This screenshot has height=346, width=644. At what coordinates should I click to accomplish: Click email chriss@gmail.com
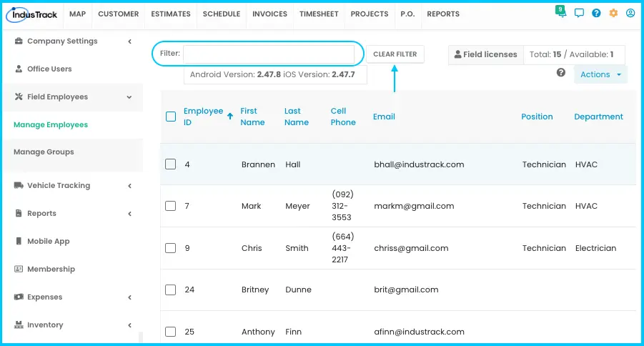point(411,248)
